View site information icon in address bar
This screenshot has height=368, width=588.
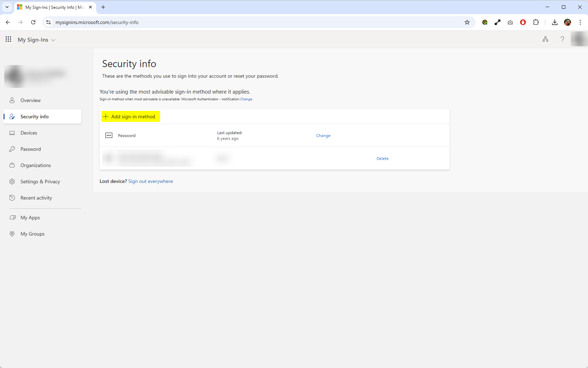tap(48, 22)
